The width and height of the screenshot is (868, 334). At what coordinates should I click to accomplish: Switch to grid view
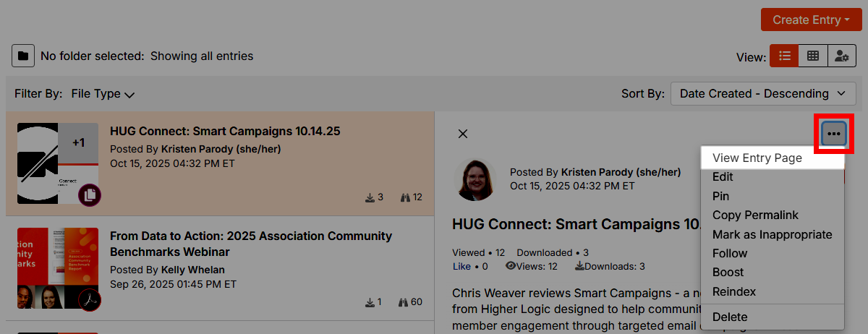pyautogui.click(x=813, y=56)
